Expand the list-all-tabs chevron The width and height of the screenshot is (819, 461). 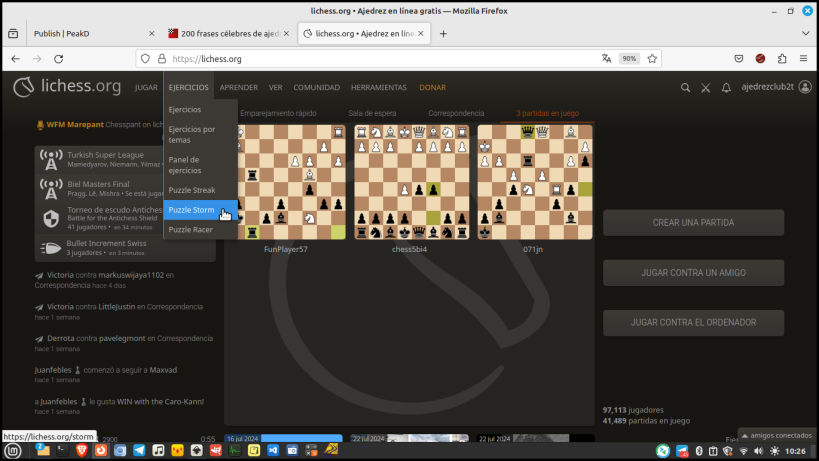805,33
